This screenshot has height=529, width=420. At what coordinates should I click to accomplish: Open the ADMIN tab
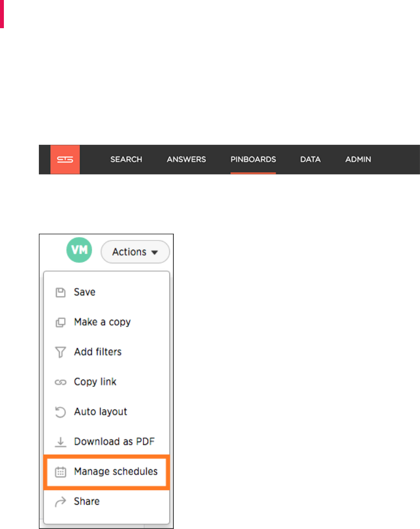click(358, 160)
